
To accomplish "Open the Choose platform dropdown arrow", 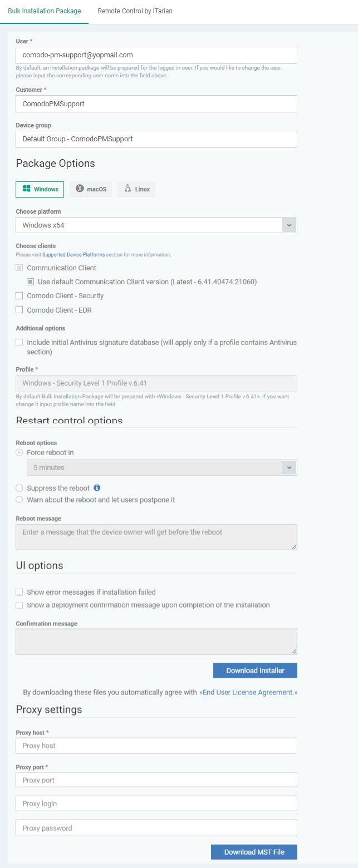I will (290, 225).
